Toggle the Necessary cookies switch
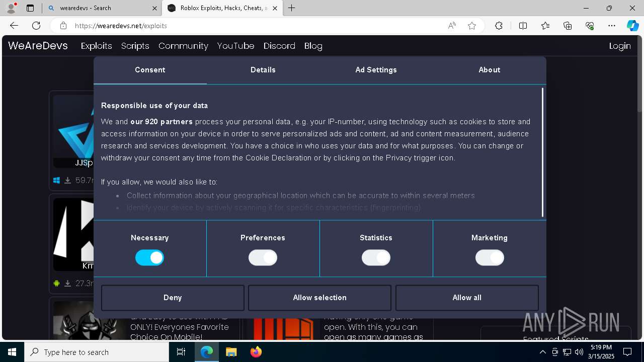Viewport: 644px width, 362px height. click(x=149, y=258)
